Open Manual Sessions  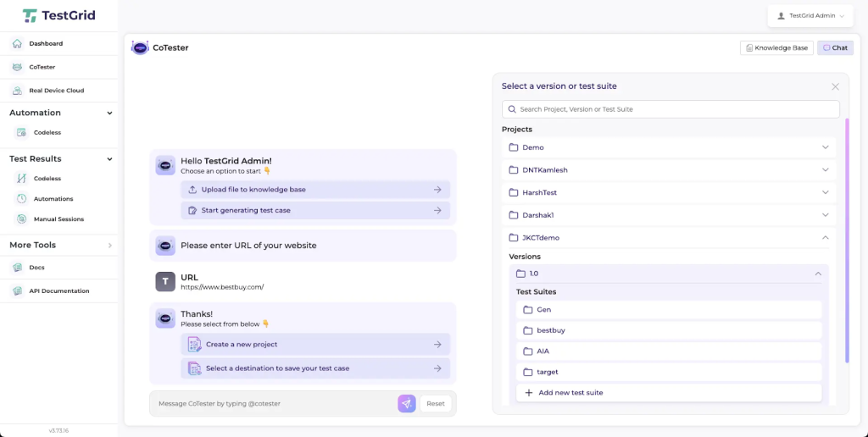58,219
